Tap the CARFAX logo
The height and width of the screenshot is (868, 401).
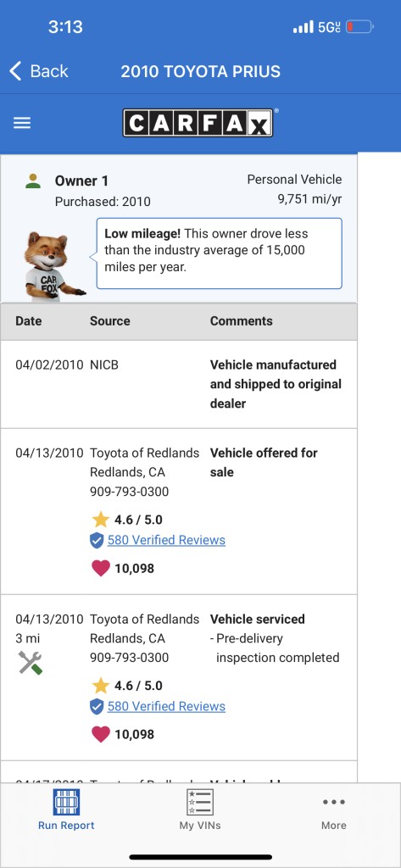coord(199,122)
